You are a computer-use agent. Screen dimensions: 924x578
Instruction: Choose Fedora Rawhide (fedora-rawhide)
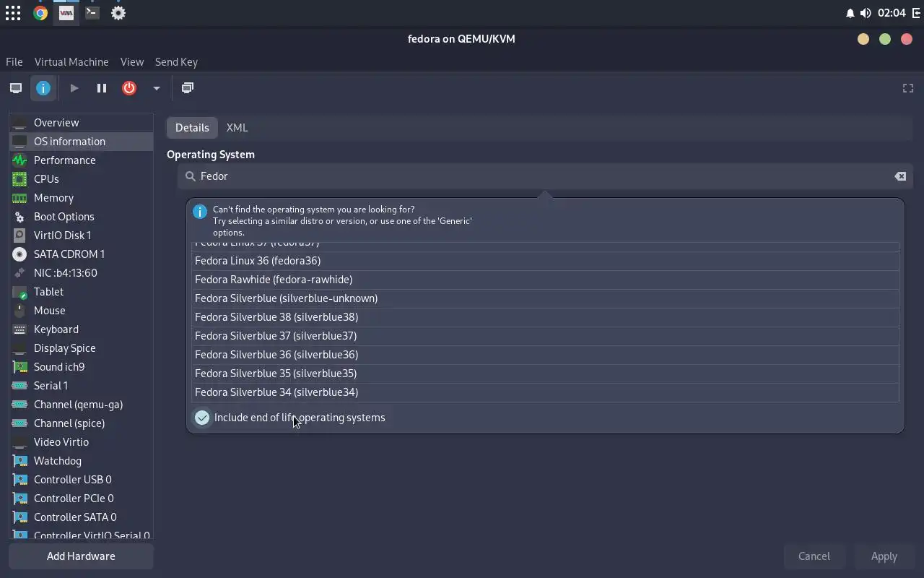click(x=545, y=280)
